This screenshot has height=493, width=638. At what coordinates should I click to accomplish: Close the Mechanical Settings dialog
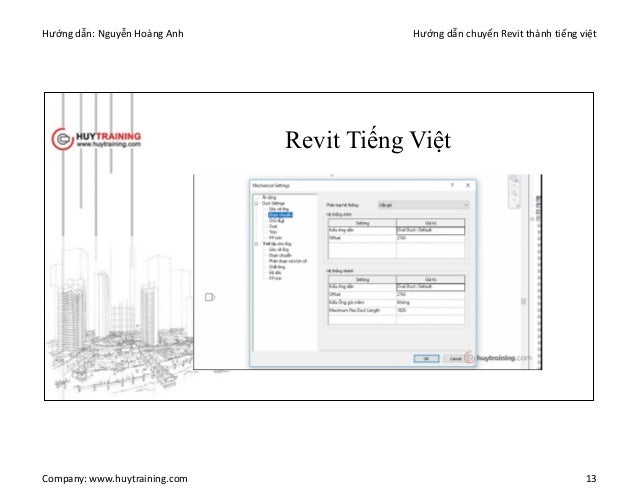(x=468, y=185)
